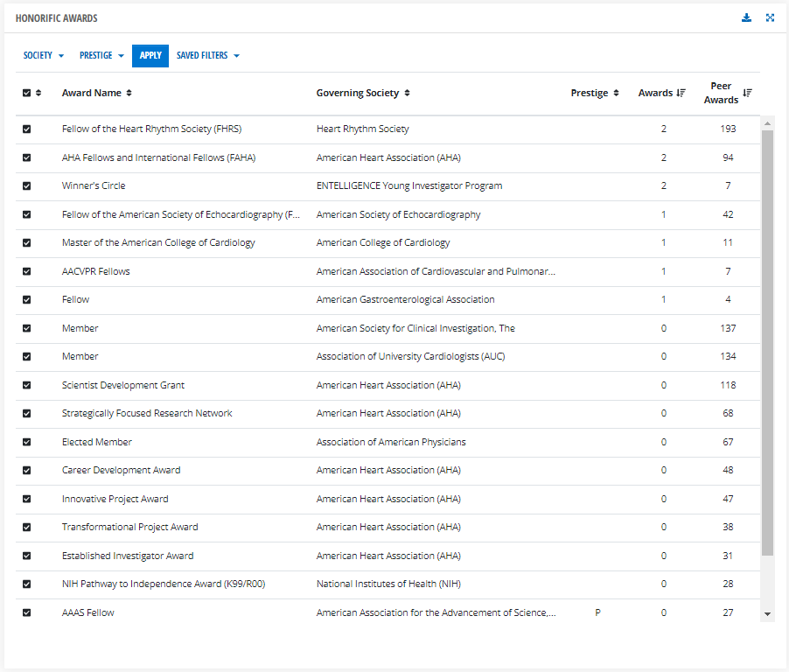Image resolution: width=789 pixels, height=672 pixels.
Task: Uncheck American Society of Echocardiography fellow row
Action: tap(26, 214)
